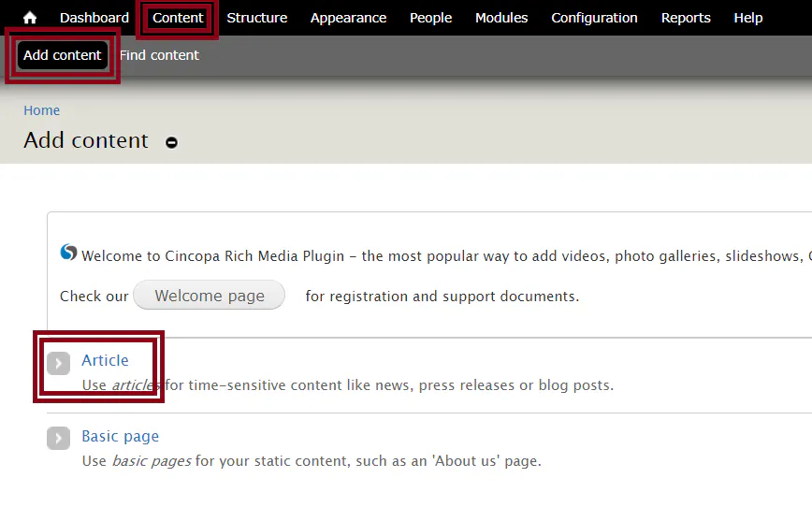
Task: Create a new Article
Action: pos(105,360)
